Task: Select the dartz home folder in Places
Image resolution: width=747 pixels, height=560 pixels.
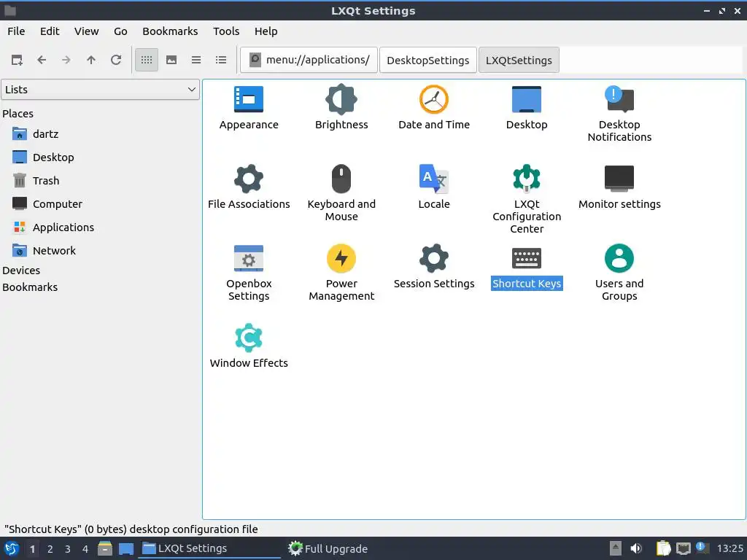Action: pos(46,134)
